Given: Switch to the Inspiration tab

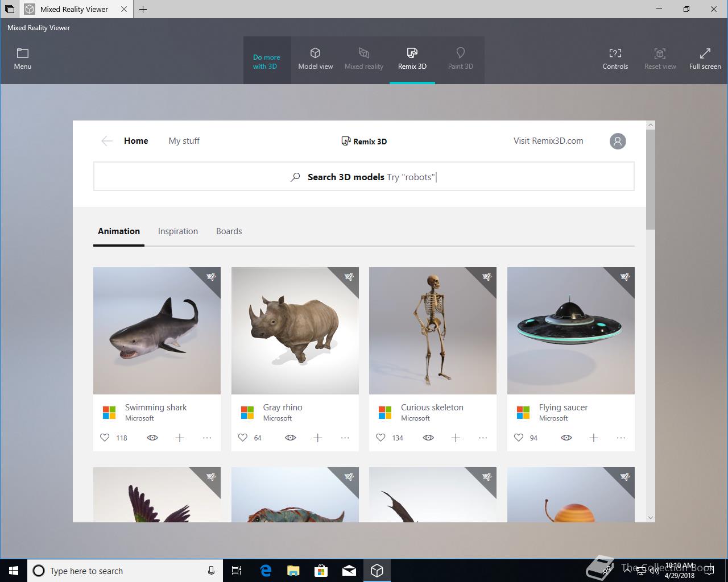Looking at the screenshot, I should coord(178,231).
